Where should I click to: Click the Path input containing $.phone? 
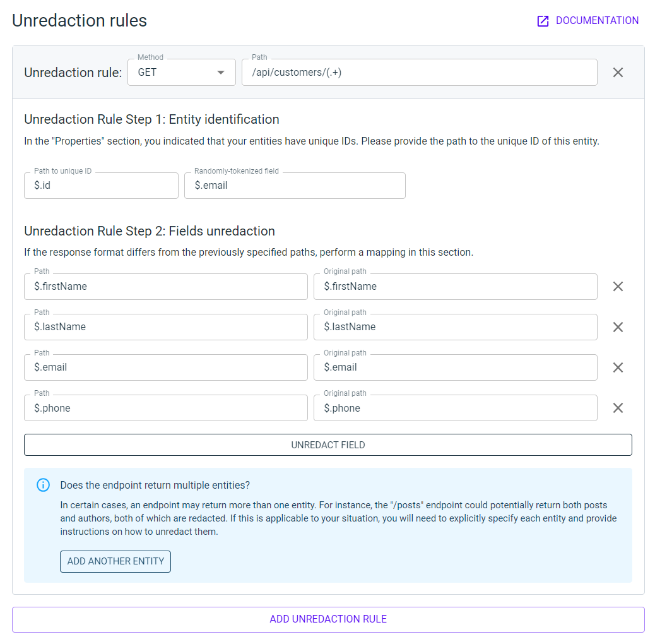[x=165, y=408]
